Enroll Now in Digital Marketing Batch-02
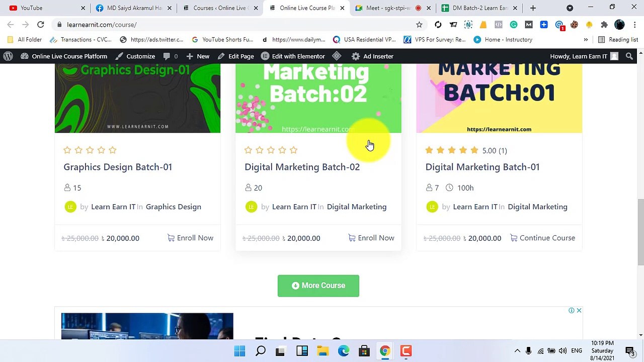This screenshot has height=362, width=644. click(371, 238)
